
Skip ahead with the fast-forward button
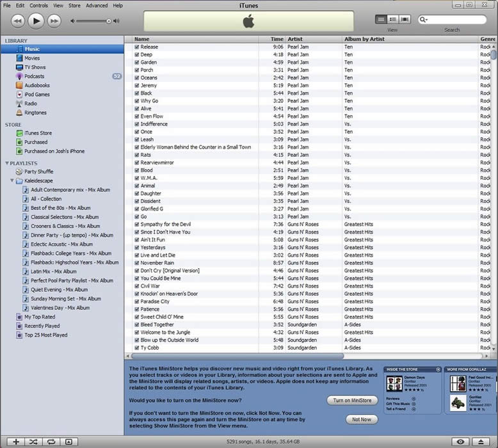pos(54,21)
